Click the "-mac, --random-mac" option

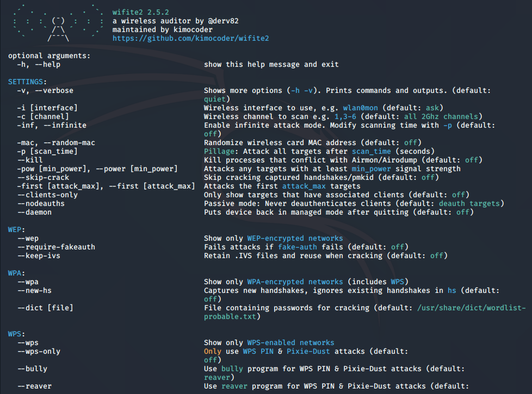(56, 143)
